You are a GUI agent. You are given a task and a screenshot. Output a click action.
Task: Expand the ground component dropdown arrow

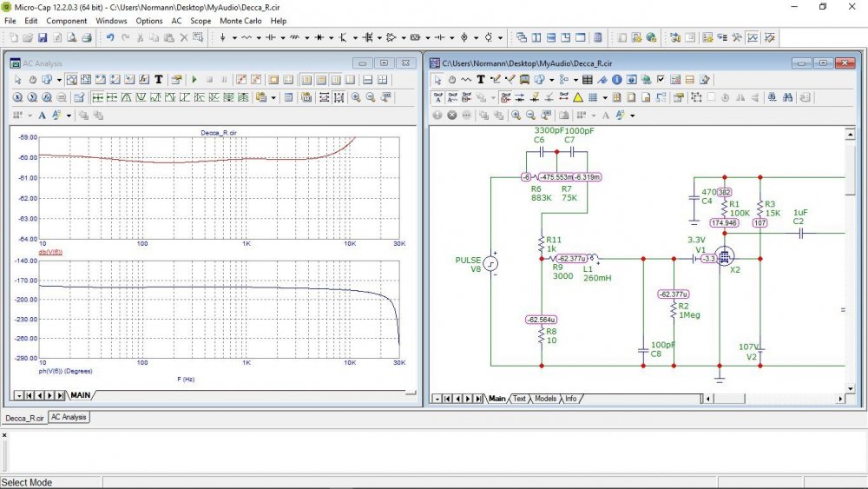click(234, 38)
